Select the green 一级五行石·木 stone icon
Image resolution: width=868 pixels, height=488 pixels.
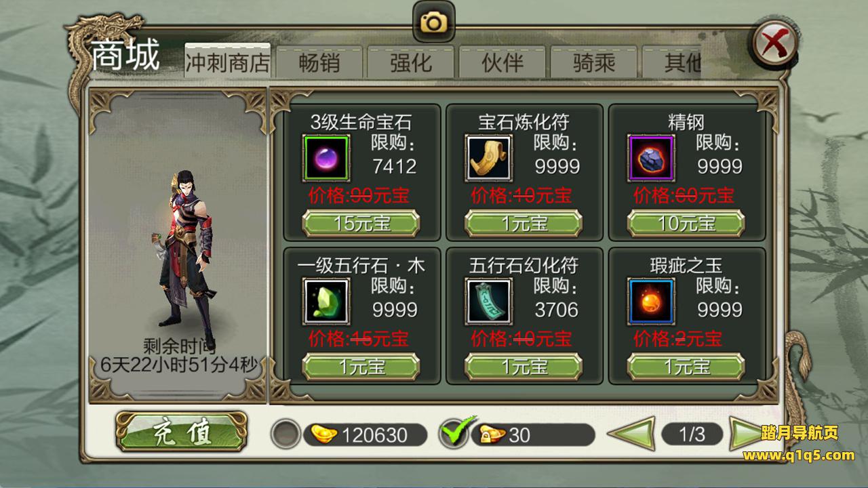coord(326,302)
